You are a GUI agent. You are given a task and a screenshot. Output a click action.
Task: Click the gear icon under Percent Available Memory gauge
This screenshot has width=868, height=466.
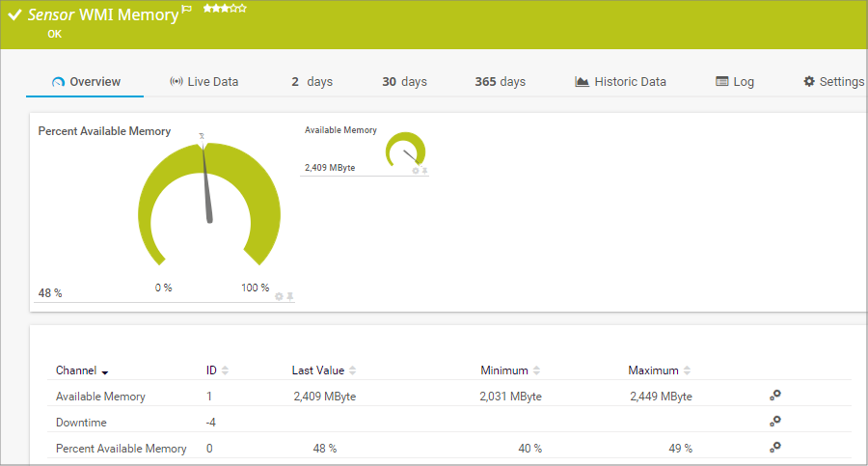(x=280, y=296)
